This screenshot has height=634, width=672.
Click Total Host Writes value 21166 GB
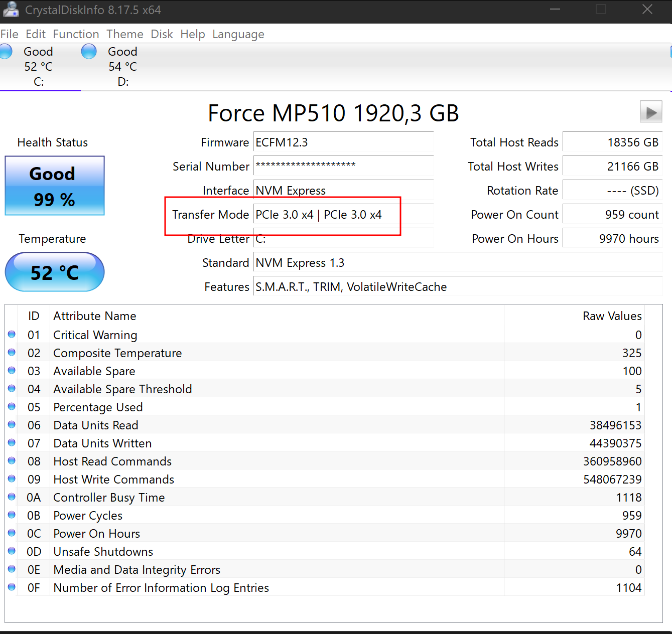612,167
